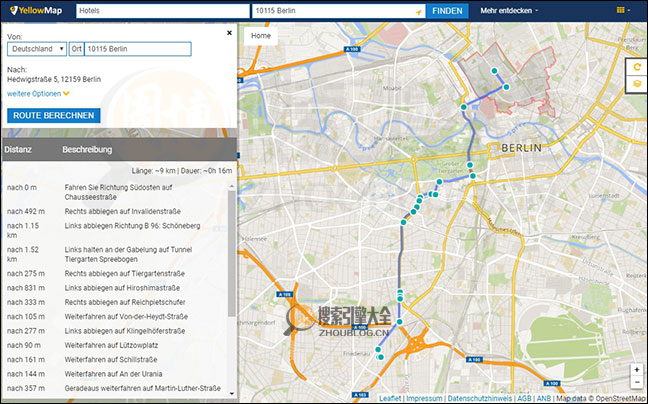Close the route panel with X
Viewport: 648px width, 404px height.
[229, 32]
